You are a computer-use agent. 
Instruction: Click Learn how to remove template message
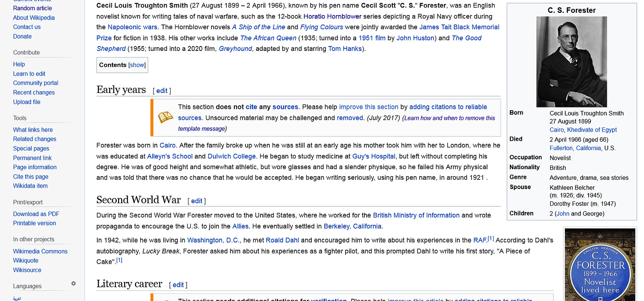[x=337, y=123]
